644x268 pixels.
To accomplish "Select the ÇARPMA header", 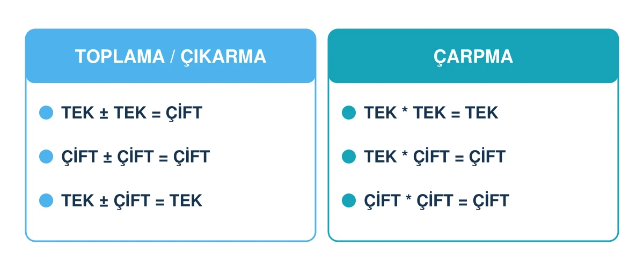I will pyautogui.click(x=473, y=56).
